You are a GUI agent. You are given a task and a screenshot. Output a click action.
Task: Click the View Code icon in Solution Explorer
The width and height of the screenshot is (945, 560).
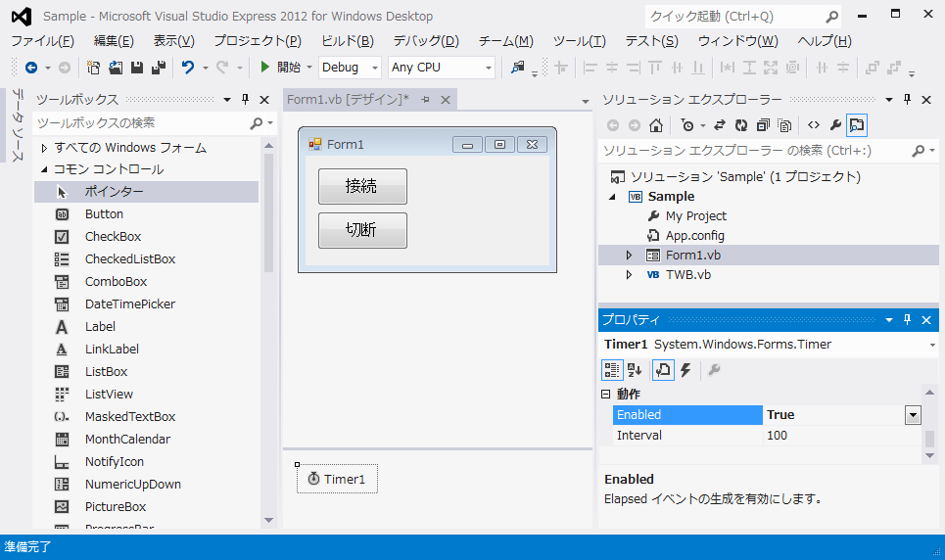click(814, 125)
